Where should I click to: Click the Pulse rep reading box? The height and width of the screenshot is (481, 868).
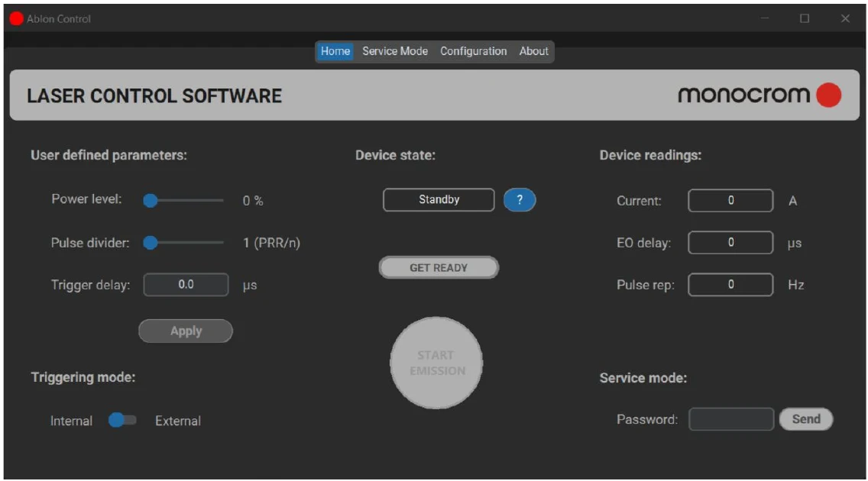pyautogui.click(x=730, y=284)
